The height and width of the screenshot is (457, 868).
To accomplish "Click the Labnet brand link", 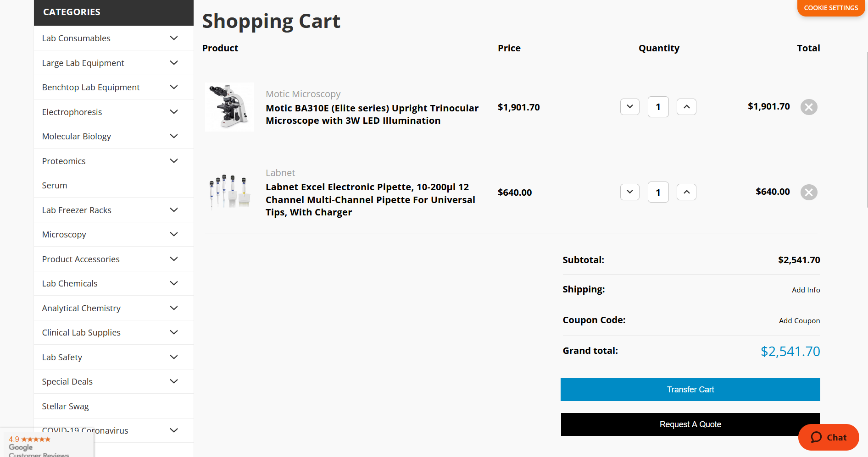I will 280,173.
